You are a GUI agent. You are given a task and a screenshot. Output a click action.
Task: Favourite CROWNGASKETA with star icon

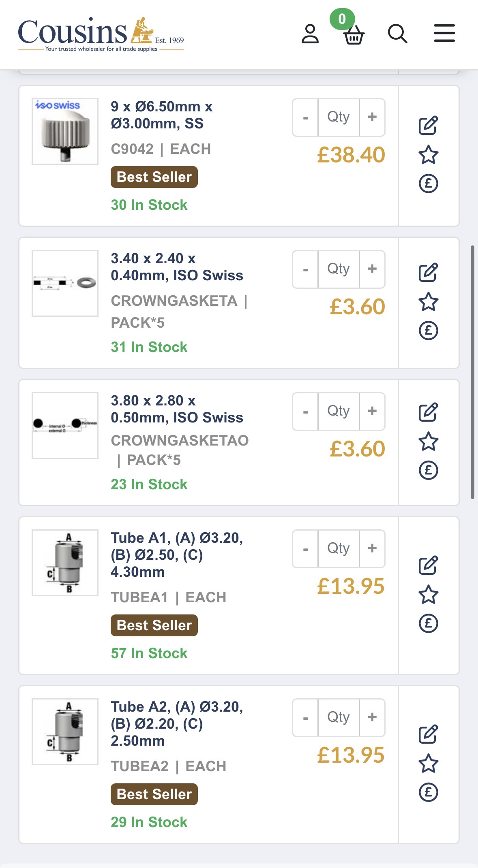(428, 302)
